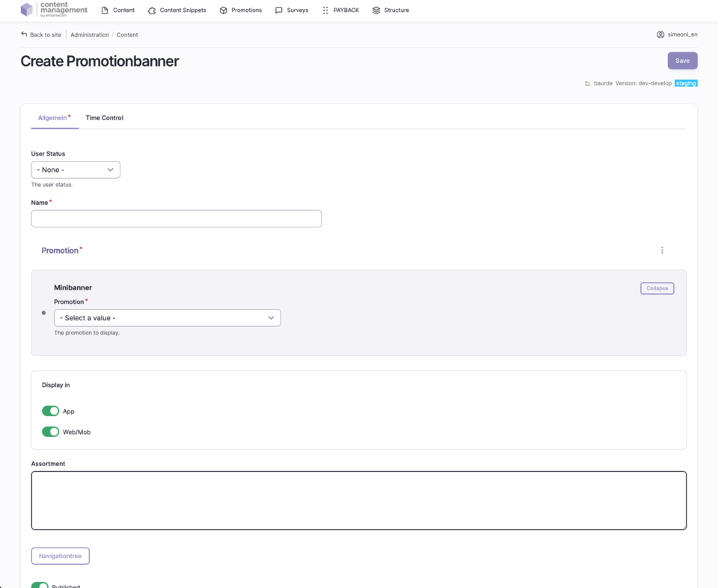Click the PAYBACK dots grid icon
The image size is (718, 588).
325,10
